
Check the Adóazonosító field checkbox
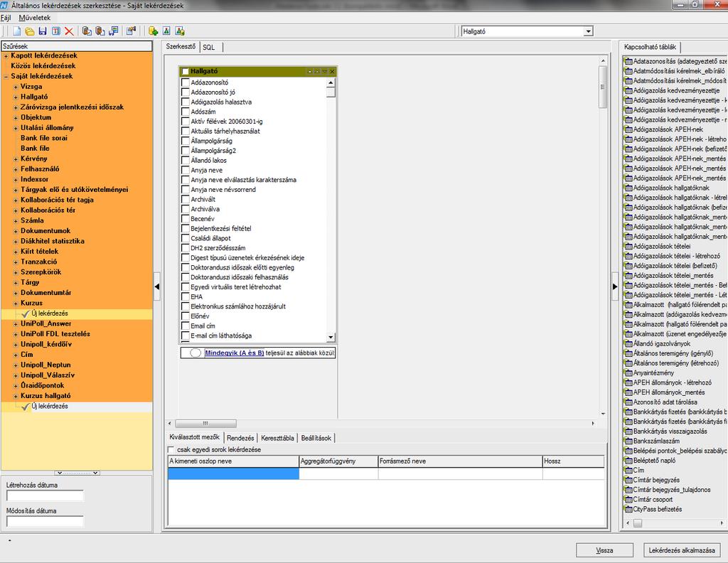[x=186, y=82]
